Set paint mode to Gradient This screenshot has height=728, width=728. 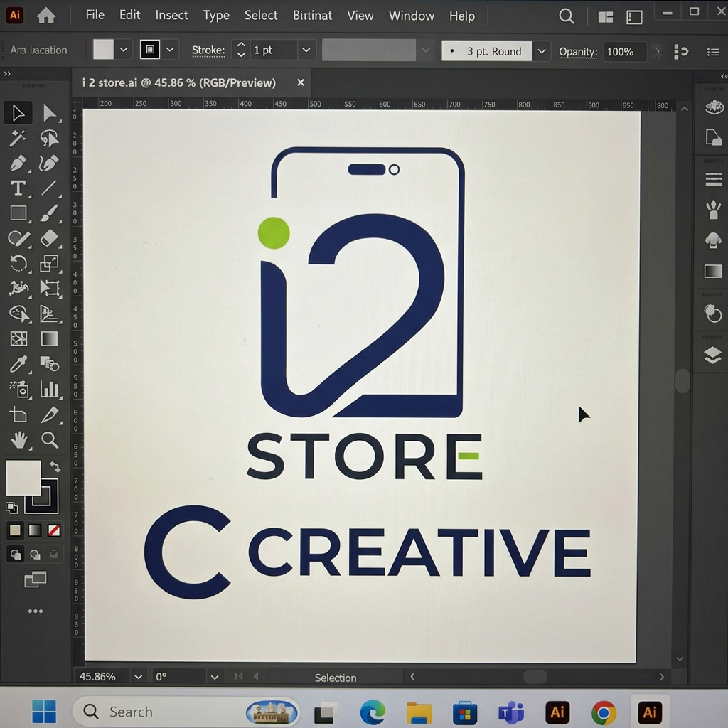35,530
